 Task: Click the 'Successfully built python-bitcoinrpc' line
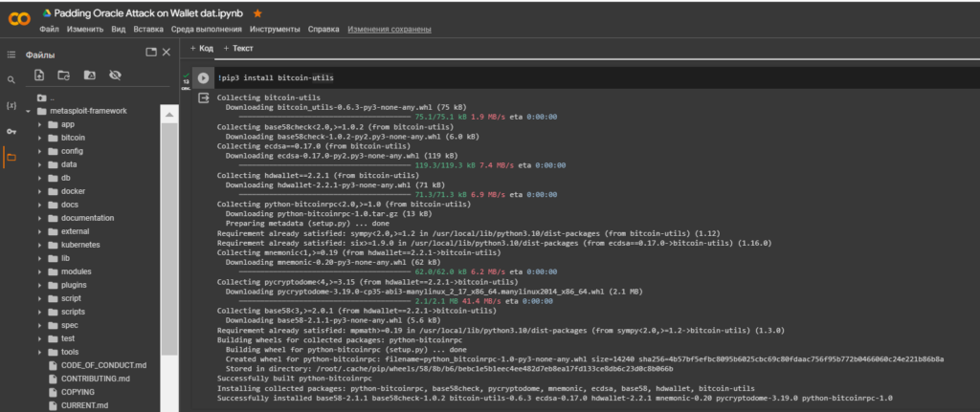click(295, 379)
